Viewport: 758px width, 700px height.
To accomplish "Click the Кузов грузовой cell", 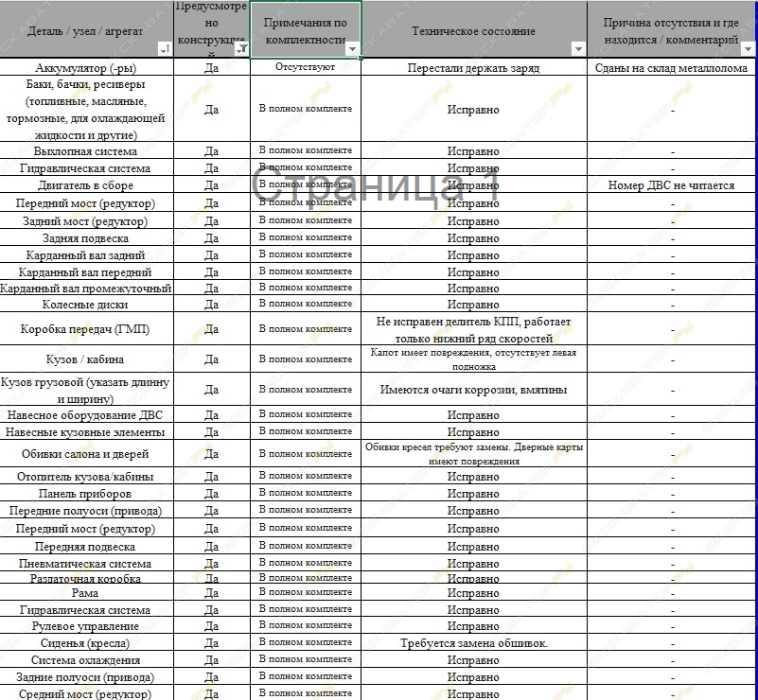I will [x=86, y=390].
